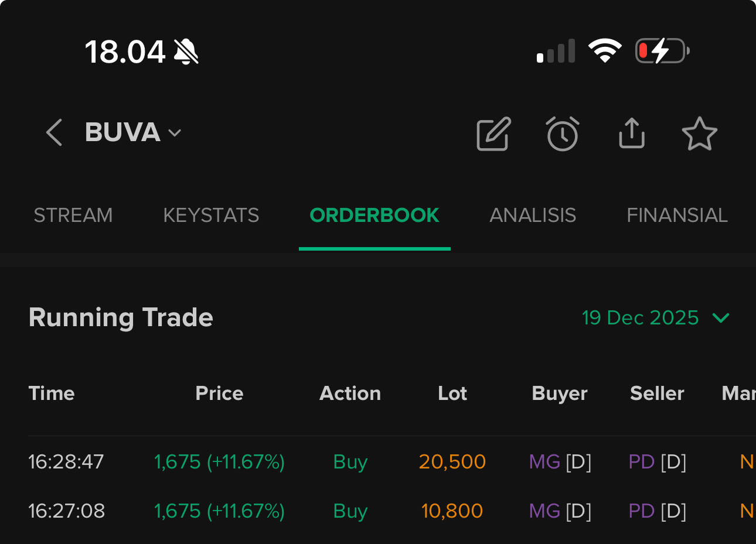Tap the Price column header
756x544 pixels.
pos(219,394)
